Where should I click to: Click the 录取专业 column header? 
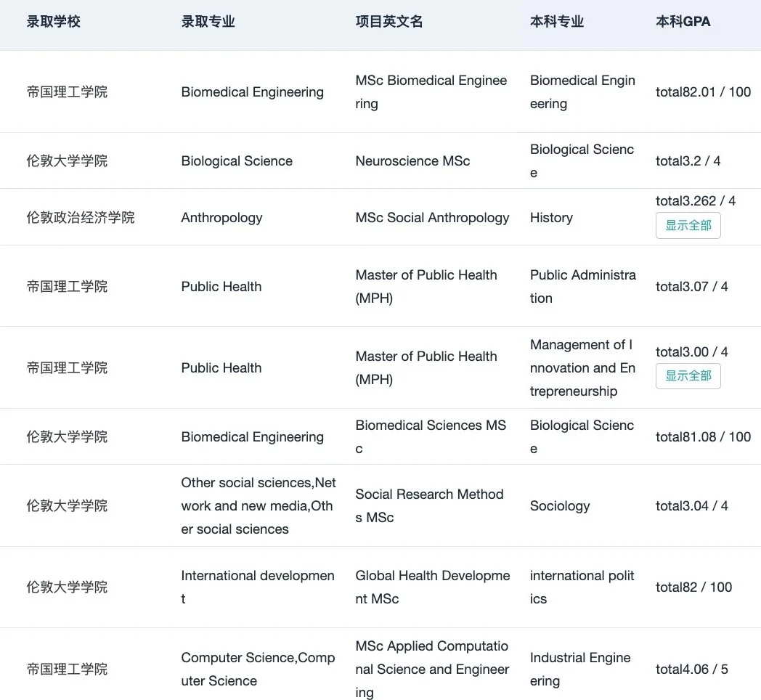point(208,22)
